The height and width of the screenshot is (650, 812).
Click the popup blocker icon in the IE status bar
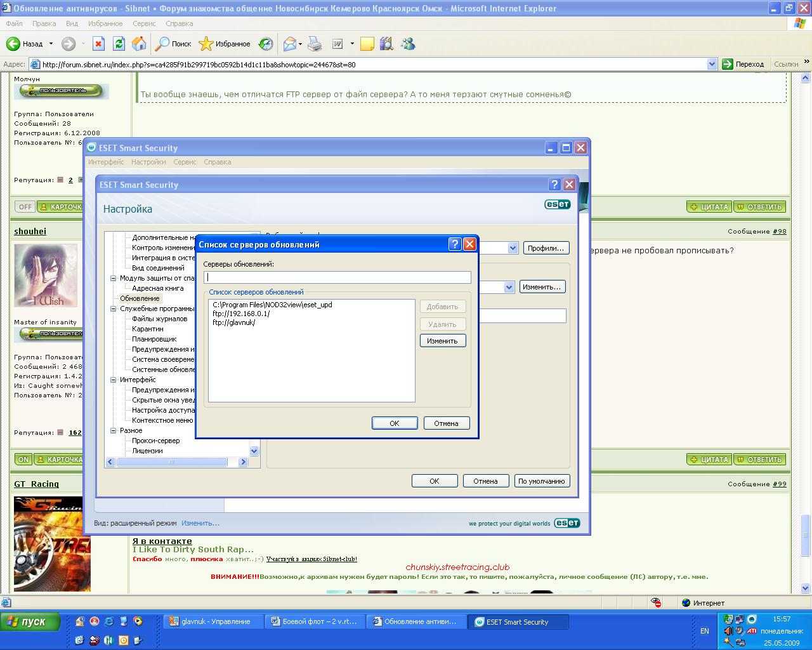pos(657,603)
